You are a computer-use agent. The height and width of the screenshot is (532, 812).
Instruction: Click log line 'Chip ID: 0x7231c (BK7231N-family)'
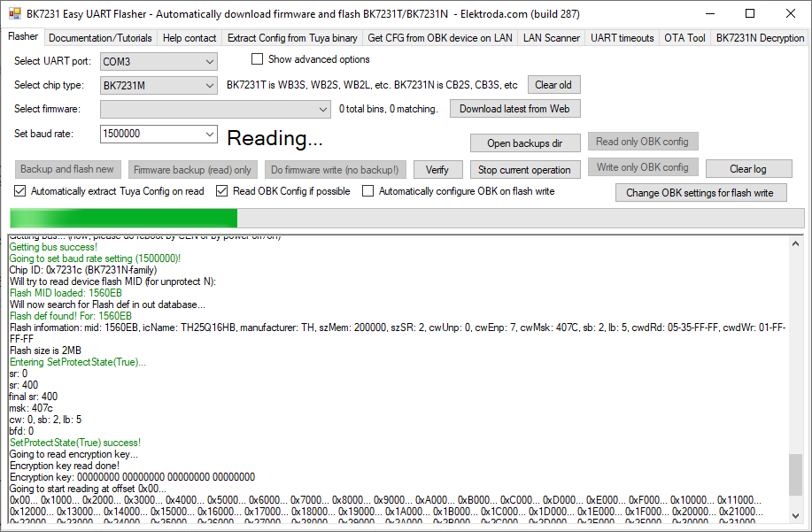click(83, 270)
